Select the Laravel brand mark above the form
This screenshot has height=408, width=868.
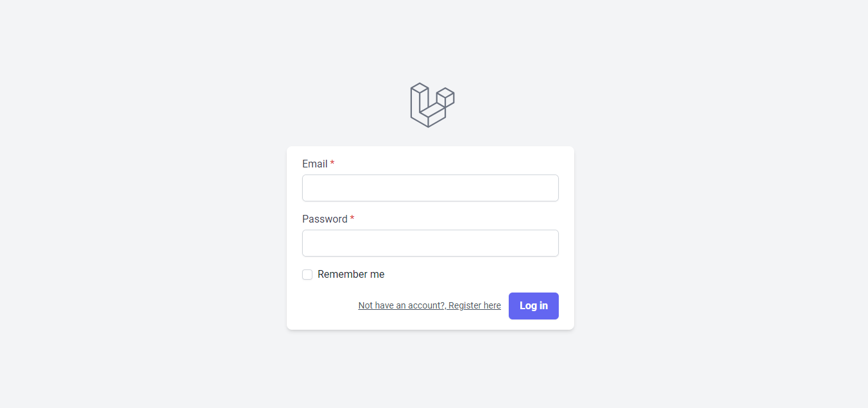tap(432, 105)
